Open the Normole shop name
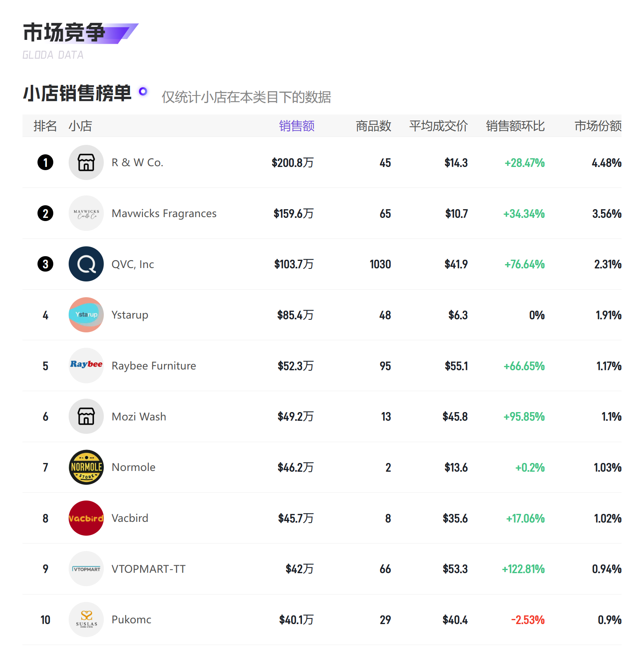644x660 pixels. point(133,467)
